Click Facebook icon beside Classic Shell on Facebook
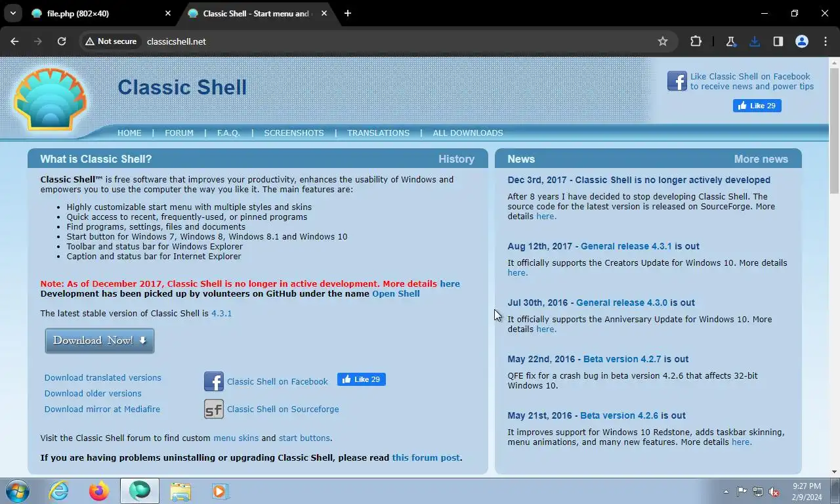Image resolution: width=840 pixels, height=504 pixels. click(214, 381)
